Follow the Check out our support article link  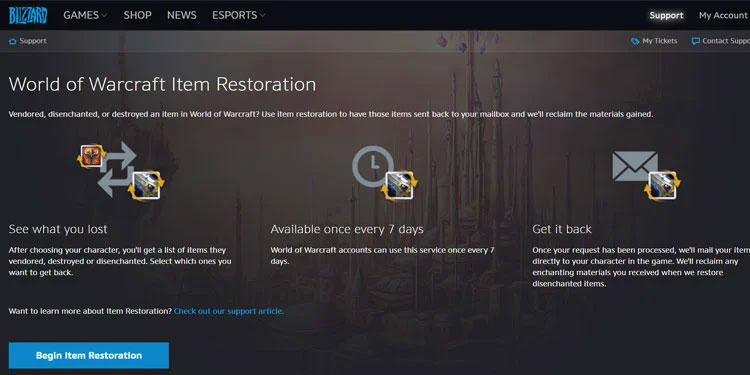click(x=229, y=311)
